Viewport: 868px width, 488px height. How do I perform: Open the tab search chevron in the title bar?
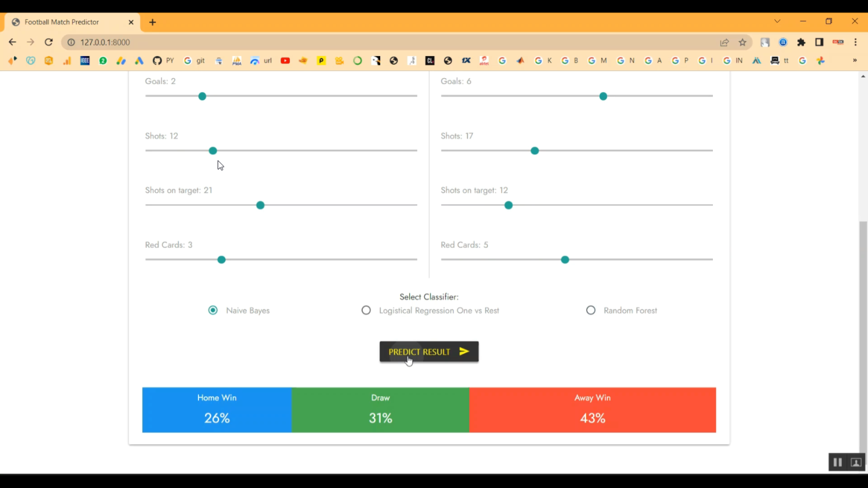(x=777, y=21)
